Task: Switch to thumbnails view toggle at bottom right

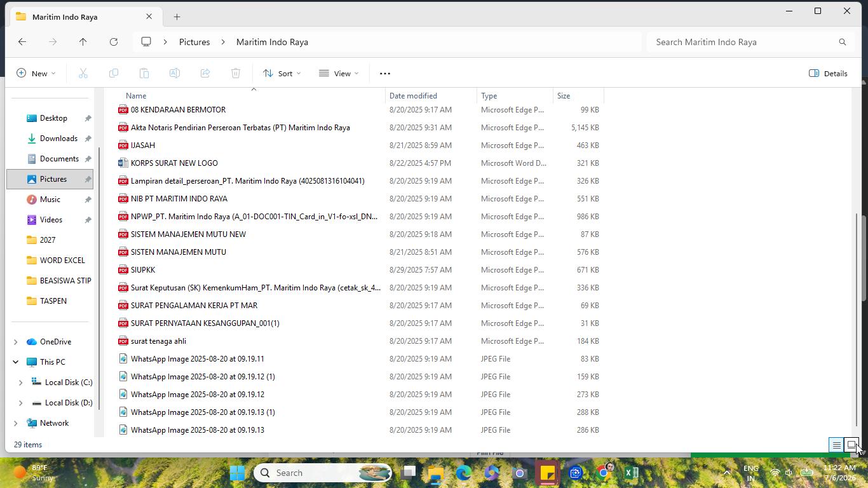Action: tap(851, 445)
